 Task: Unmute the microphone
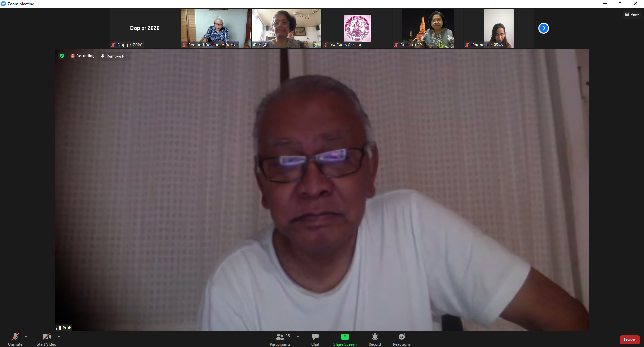[x=15, y=339]
